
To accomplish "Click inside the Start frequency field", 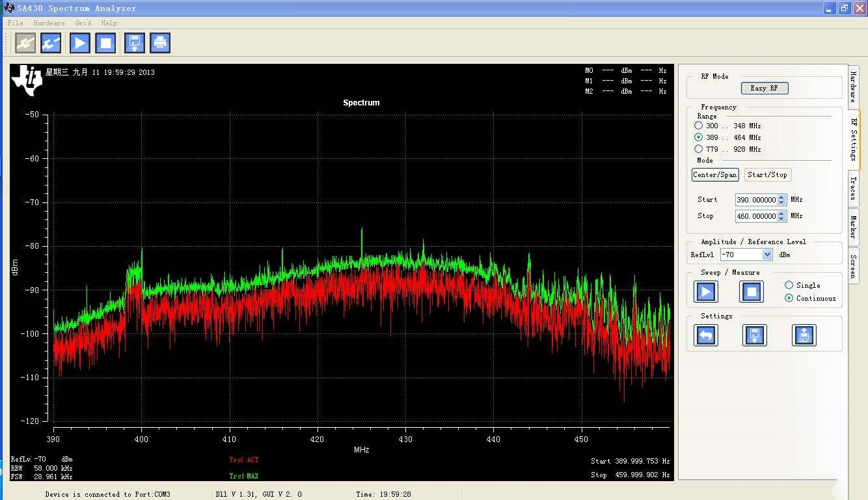I will [x=755, y=200].
